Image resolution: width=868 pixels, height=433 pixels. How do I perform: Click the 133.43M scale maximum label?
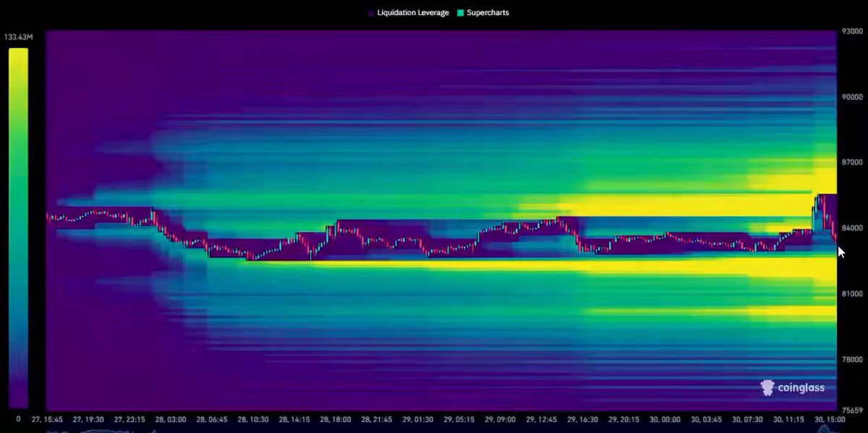(17, 38)
